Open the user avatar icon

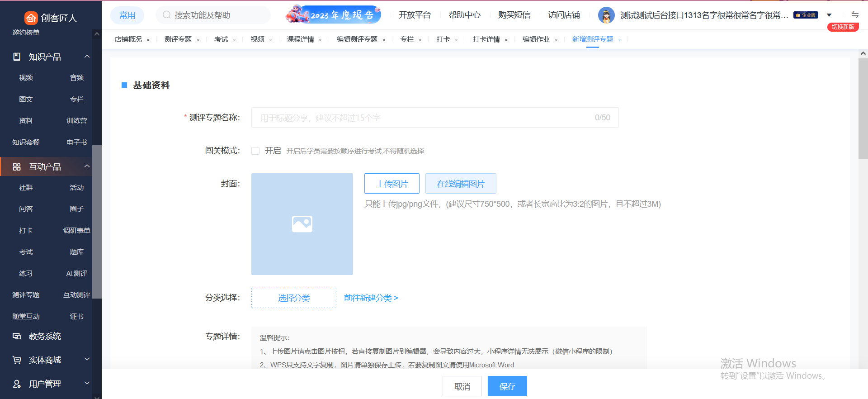click(x=606, y=15)
